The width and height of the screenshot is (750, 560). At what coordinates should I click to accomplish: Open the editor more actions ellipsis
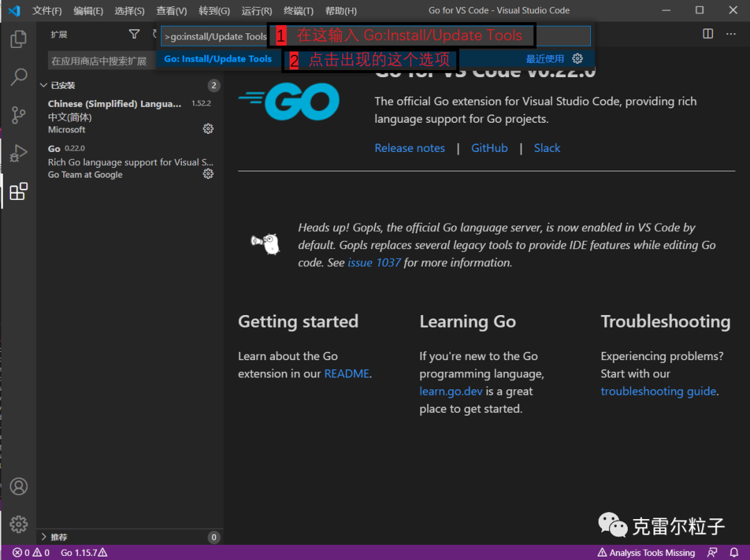731,33
